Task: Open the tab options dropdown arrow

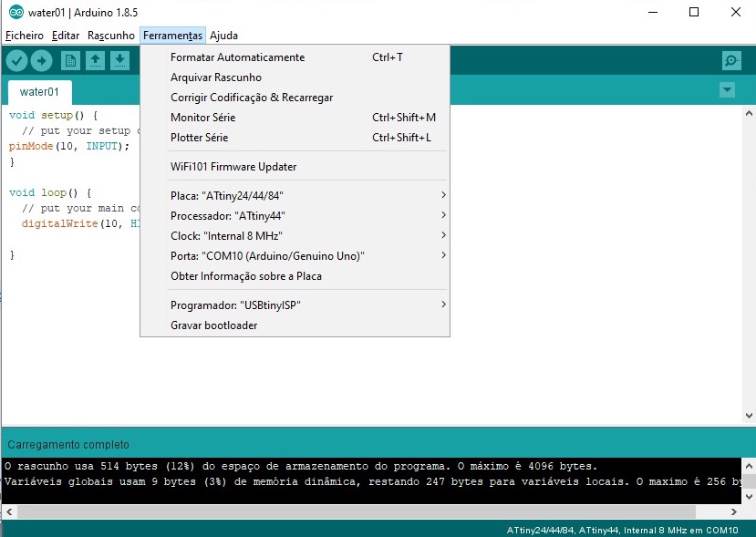Action: coord(727,89)
